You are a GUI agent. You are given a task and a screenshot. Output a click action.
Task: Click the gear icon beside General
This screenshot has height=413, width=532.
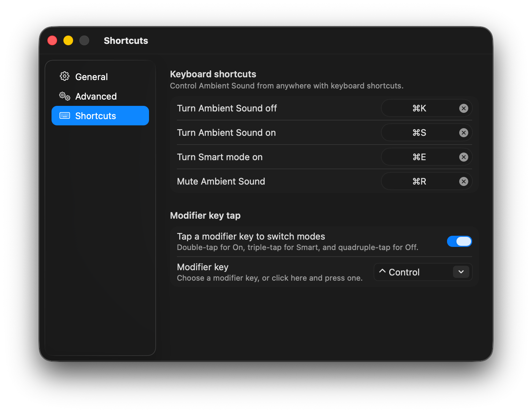tap(65, 76)
